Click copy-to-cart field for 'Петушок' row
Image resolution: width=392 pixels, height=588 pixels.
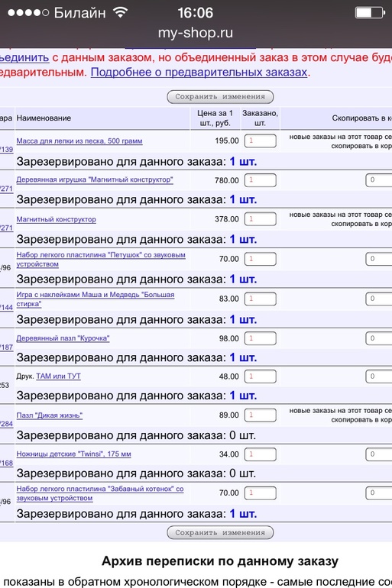point(379,259)
